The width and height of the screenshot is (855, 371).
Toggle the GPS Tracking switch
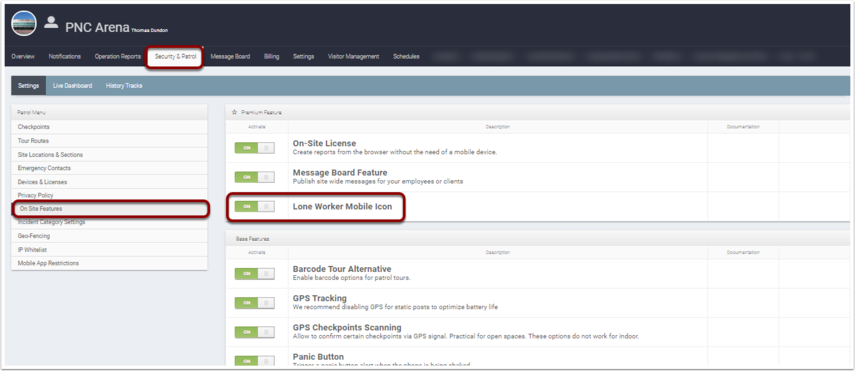pyautogui.click(x=255, y=303)
